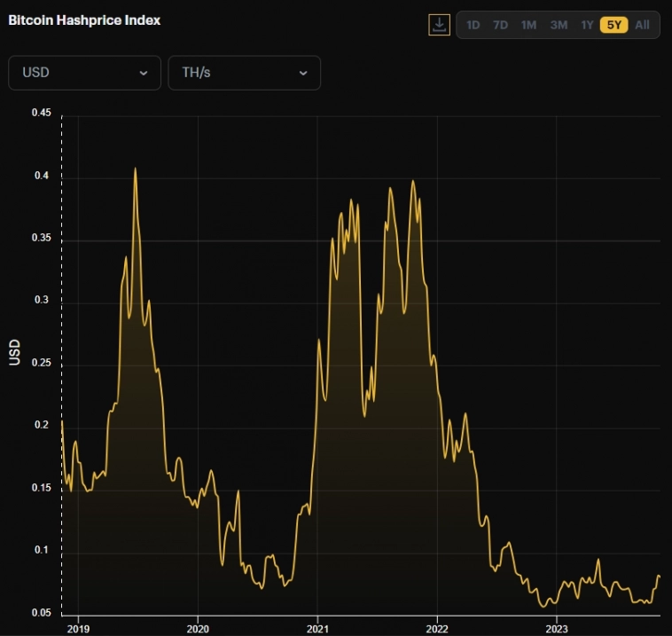Image resolution: width=672 pixels, height=636 pixels.
Task: Click the chevron arrow in the TH/s selector
Action: pos(303,74)
